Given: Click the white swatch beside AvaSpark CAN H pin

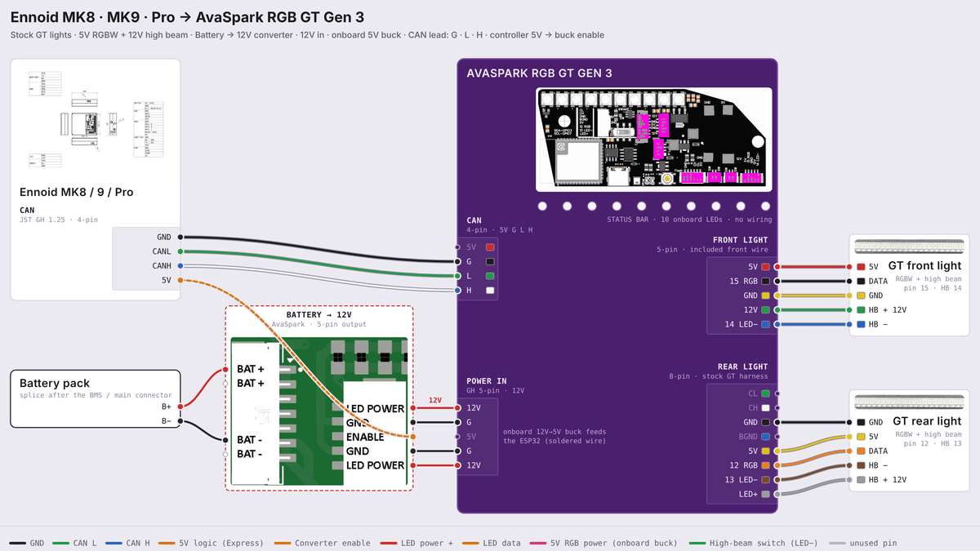Looking at the screenshot, I should (490, 291).
